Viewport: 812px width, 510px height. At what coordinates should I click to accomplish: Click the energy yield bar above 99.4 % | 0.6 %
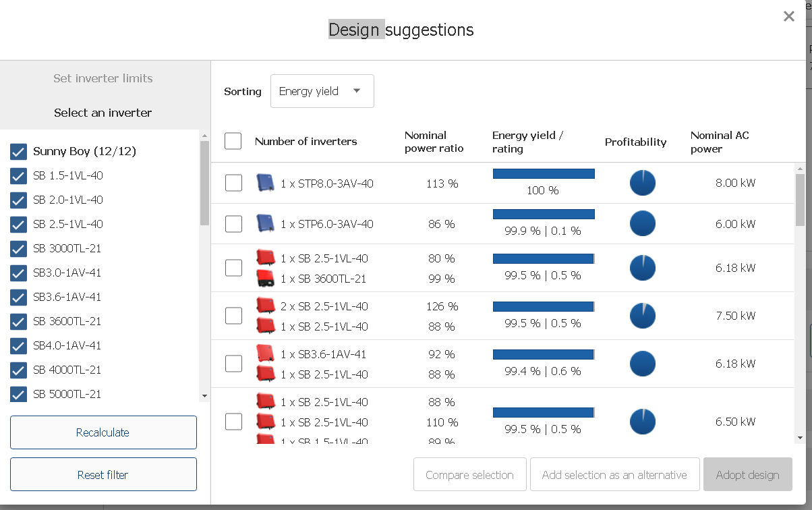(x=544, y=355)
